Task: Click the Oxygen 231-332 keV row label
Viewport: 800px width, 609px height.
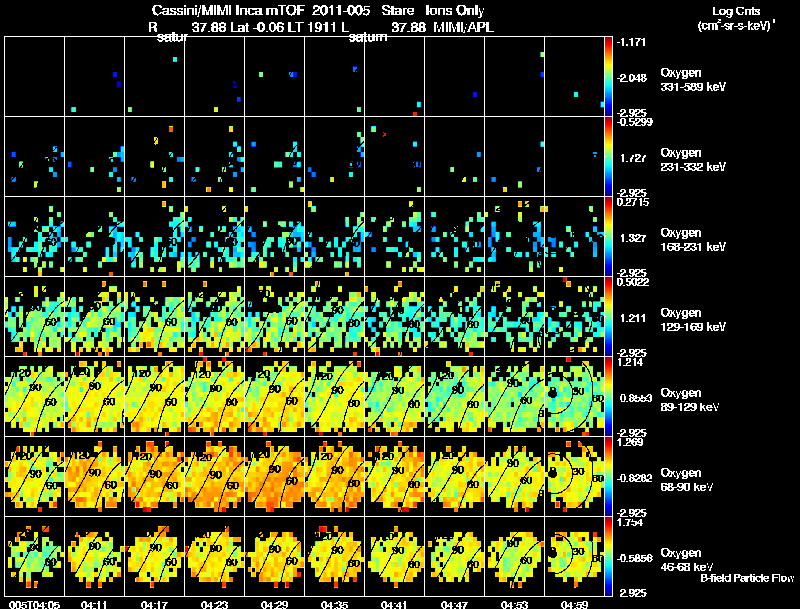Action: click(x=693, y=160)
